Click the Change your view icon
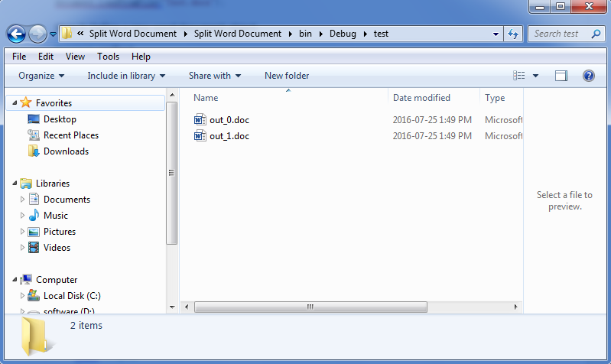The width and height of the screenshot is (611, 364). coord(518,76)
